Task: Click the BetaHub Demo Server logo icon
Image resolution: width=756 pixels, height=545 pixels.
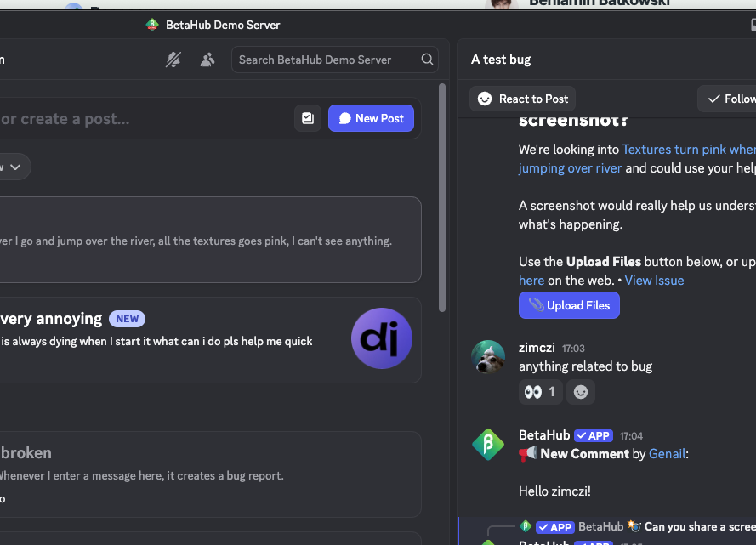Action: click(152, 25)
